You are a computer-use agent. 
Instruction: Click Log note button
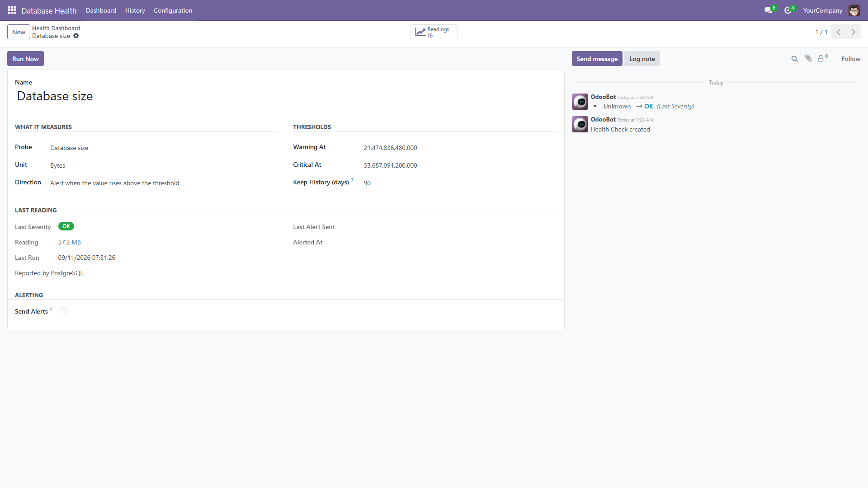click(642, 59)
